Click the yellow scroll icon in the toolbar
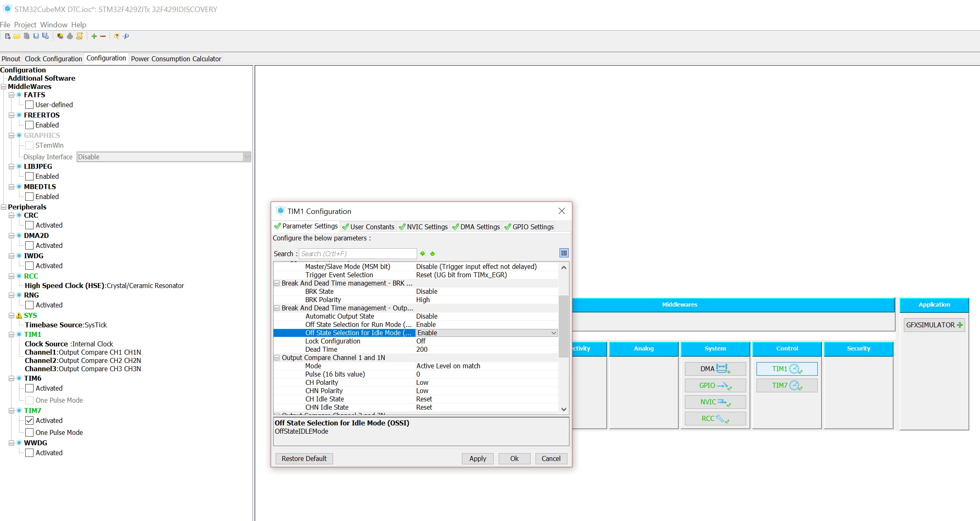 point(79,36)
